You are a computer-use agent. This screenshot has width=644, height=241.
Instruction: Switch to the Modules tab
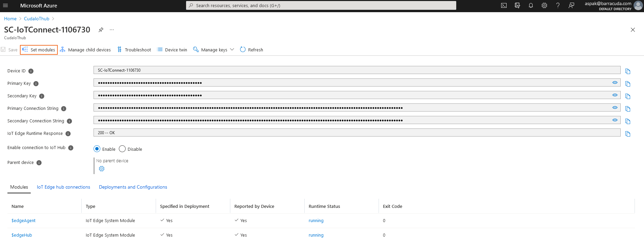tap(19, 187)
